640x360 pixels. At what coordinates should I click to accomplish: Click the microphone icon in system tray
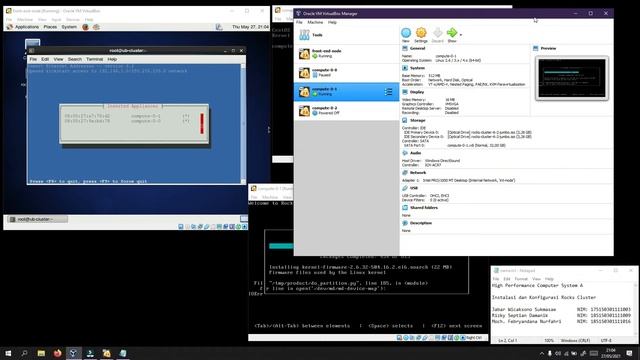pos(549,353)
